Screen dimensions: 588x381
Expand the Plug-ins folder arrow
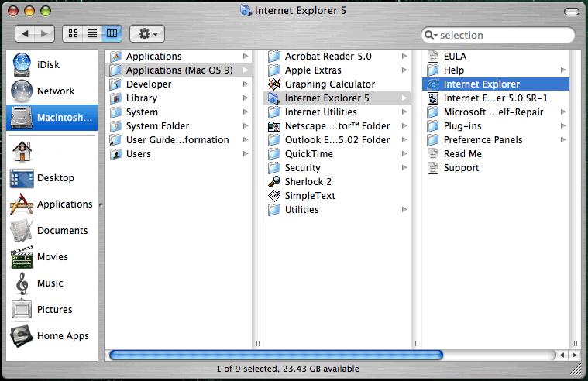563,126
